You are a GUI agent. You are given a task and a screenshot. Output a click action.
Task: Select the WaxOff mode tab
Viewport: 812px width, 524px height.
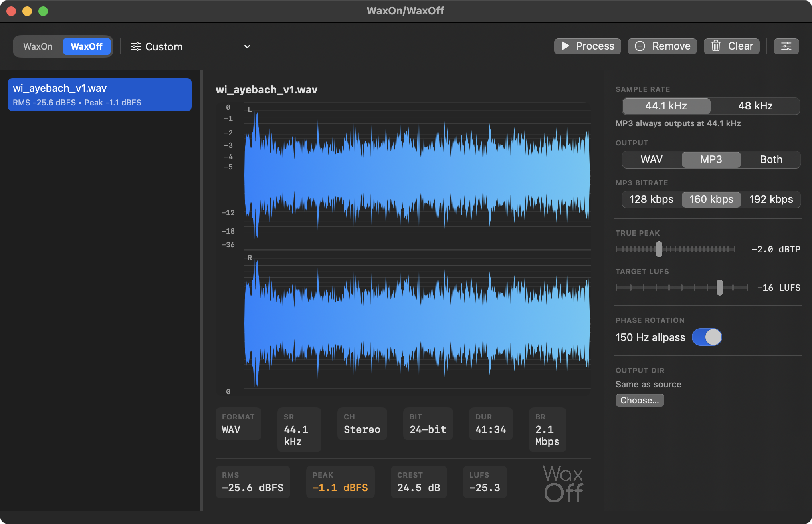tap(87, 46)
